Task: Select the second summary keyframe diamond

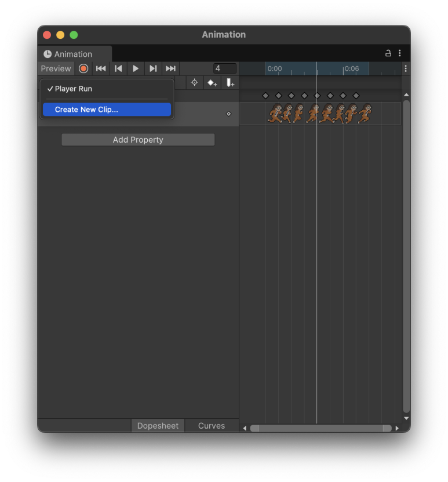Action: 279,96
